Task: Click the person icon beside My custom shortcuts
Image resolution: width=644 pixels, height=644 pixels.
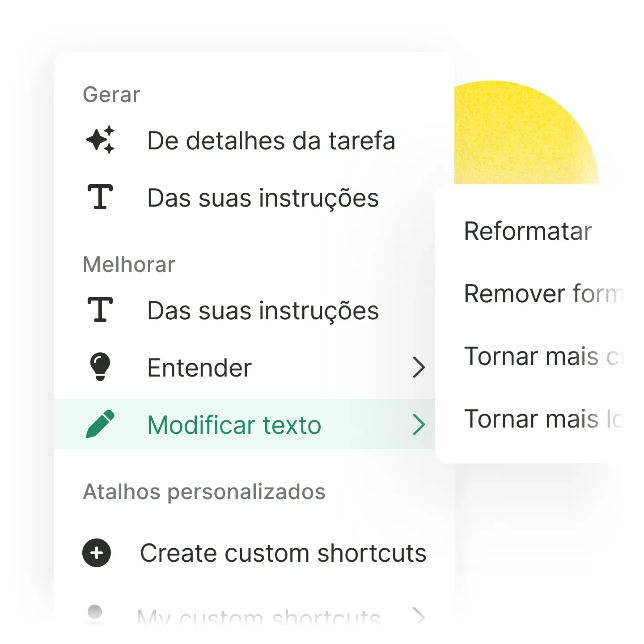Action: click(95, 614)
